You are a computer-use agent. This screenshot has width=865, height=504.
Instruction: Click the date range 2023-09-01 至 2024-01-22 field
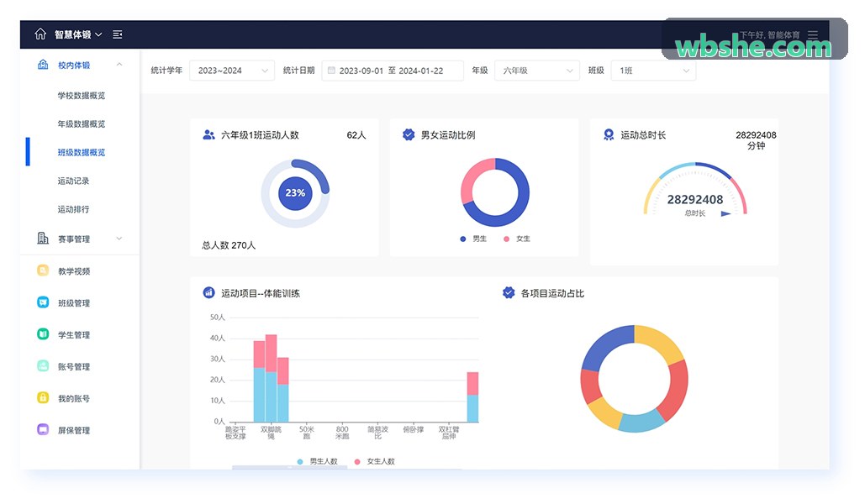pyautogui.click(x=393, y=71)
